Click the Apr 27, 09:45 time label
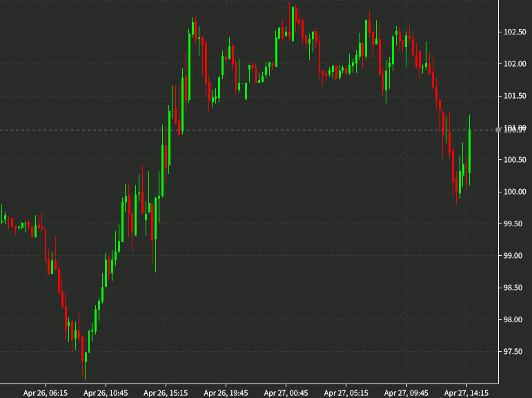The width and height of the screenshot is (532, 398). pyautogui.click(x=406, y=393)
